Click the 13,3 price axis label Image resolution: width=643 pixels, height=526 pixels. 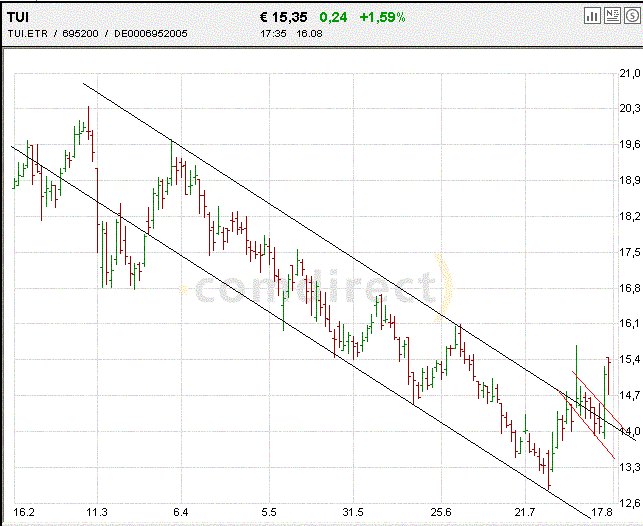629,467
